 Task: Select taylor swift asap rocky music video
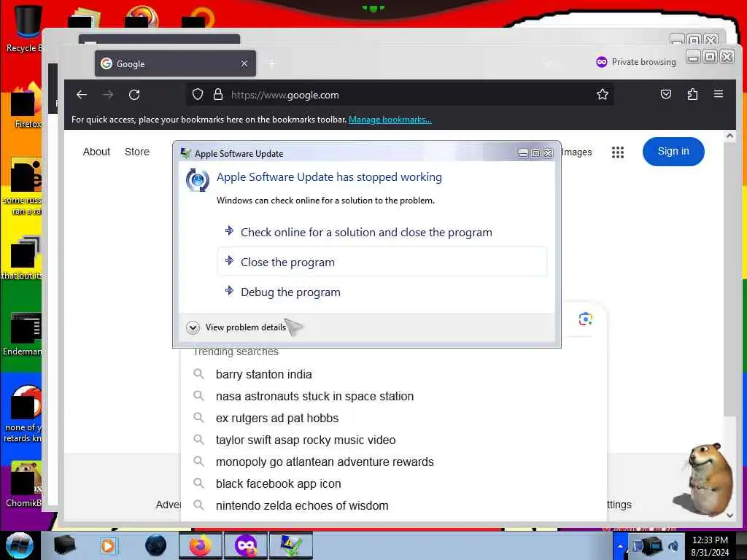(306, 440)
